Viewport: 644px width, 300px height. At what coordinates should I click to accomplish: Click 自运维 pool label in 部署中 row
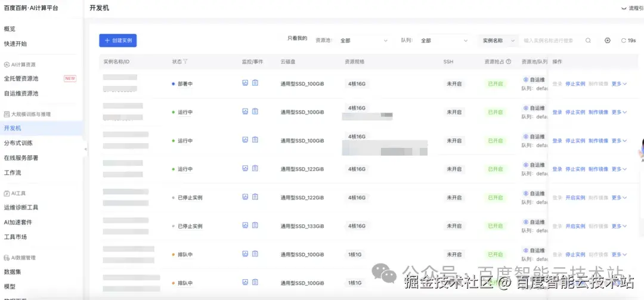pos(537,80)
